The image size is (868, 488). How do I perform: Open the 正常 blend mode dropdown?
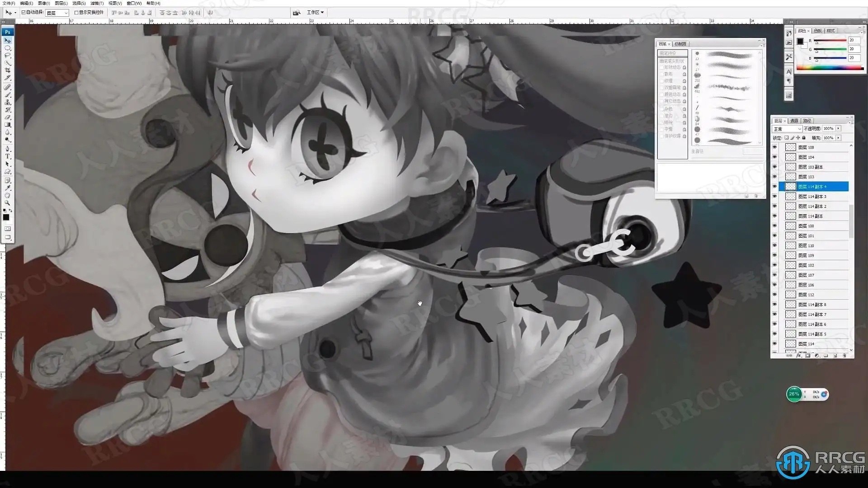787,129
